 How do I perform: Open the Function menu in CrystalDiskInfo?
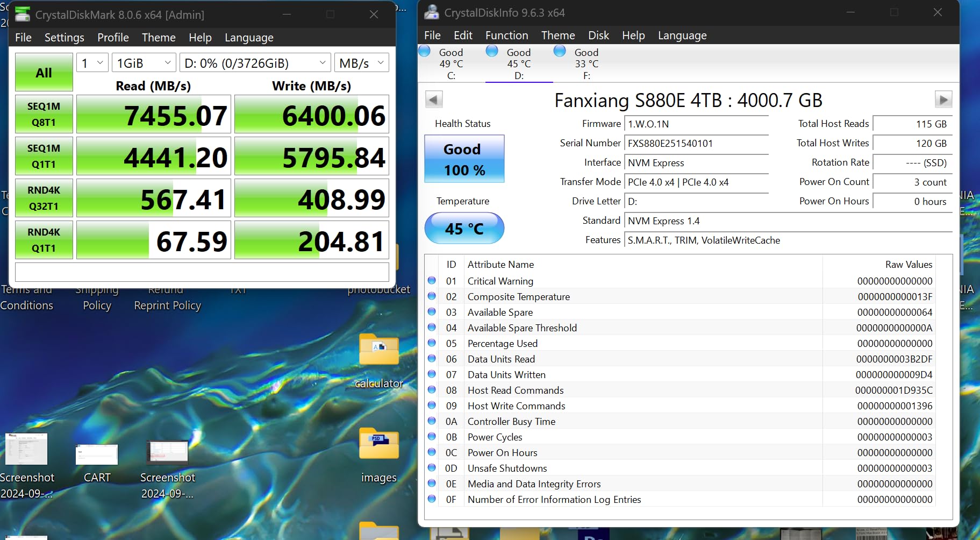click(506, 35)
